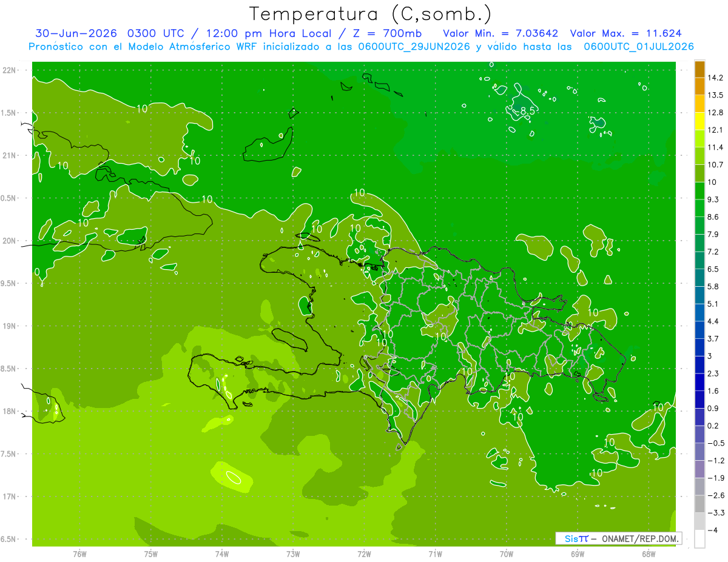This screenshot has width=728, height=562.
Task: Click the "74W" longitude label
Action: click(222, 554)
